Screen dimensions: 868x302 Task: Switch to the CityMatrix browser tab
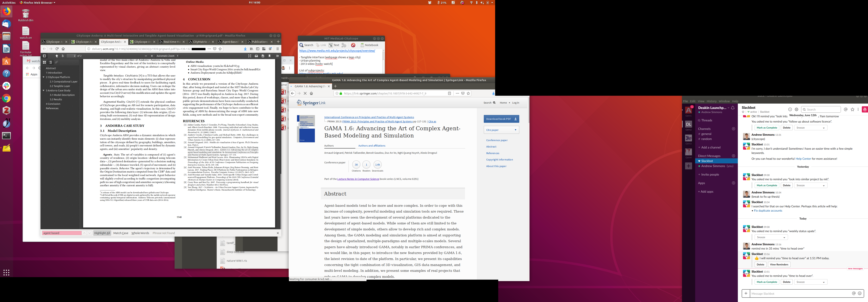201,42
